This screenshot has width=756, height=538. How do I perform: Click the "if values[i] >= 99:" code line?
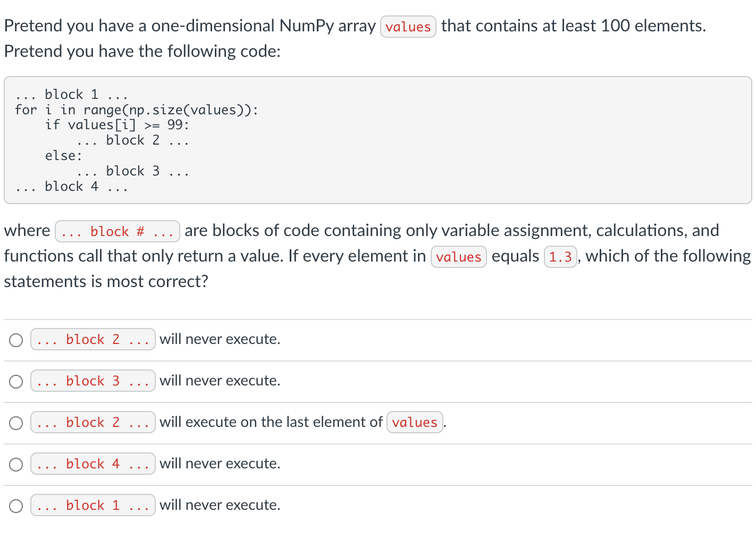117,125
